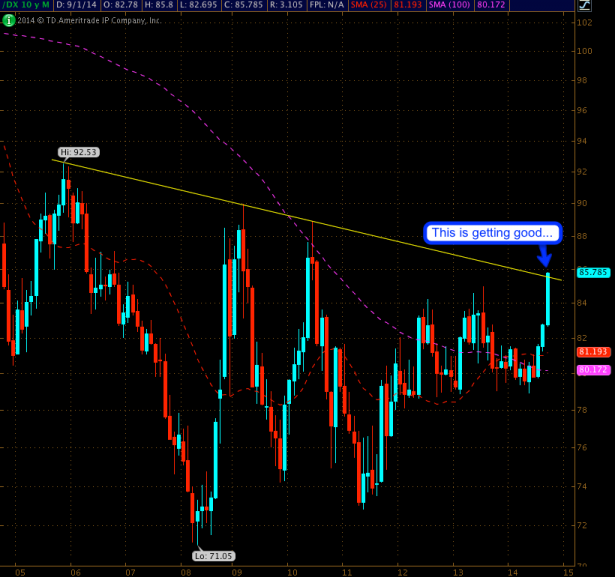Select the cyan 85.785 price tag on axis
The height and width of the screenshot is (577, 615).
(x=593, y=272)
